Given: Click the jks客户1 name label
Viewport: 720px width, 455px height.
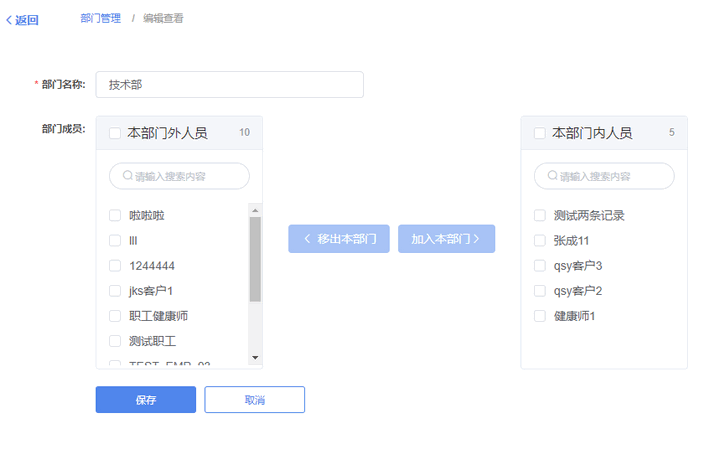Looking at the screenshot, I should (151, 291).
